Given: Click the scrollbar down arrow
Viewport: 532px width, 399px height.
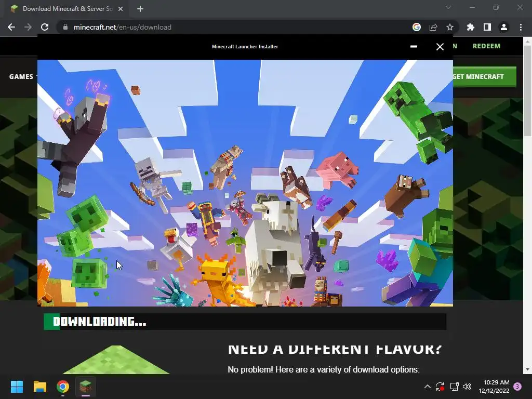Looking at the screenshot, I should click(x=527, y=369).
